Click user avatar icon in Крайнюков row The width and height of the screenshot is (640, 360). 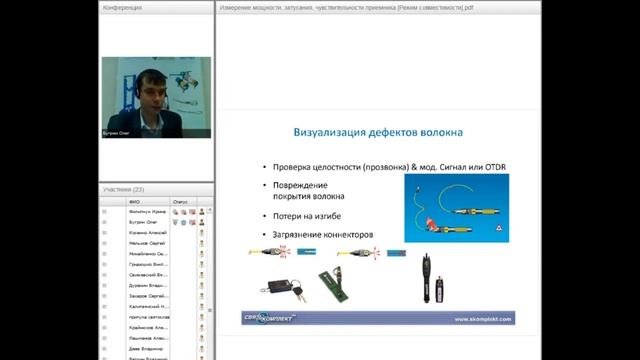click(202, 328)
